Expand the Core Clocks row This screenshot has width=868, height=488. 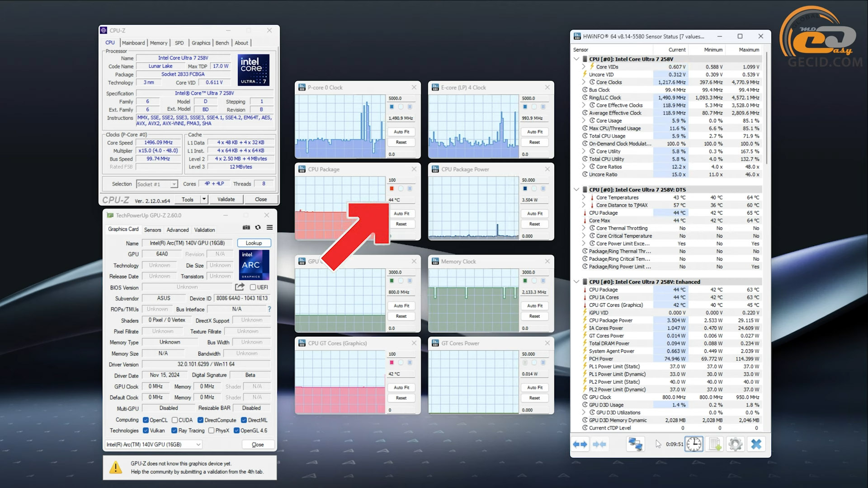[584, 82]
